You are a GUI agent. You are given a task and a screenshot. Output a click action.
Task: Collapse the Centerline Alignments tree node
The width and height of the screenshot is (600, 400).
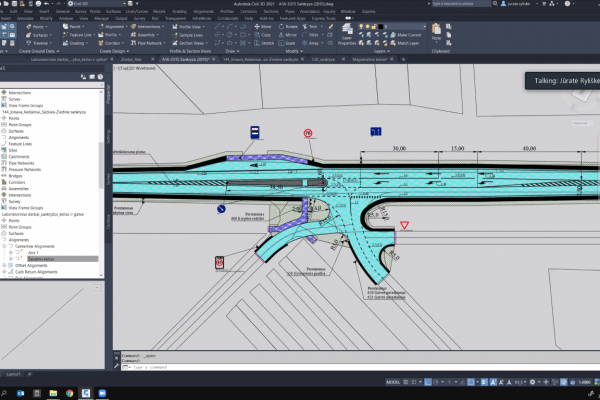coord(5,246)
